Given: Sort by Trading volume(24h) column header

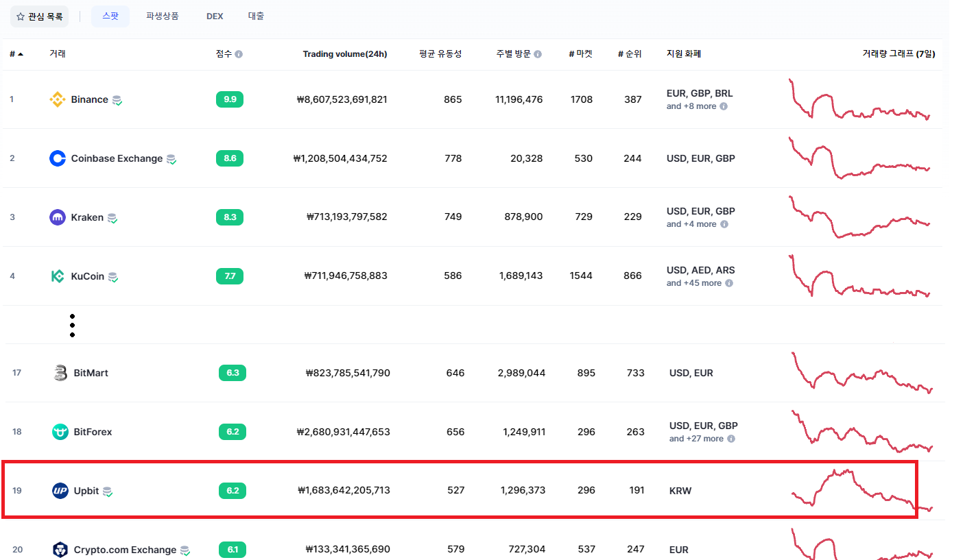Looking at the screenshot, I should [x=345, y=54].
